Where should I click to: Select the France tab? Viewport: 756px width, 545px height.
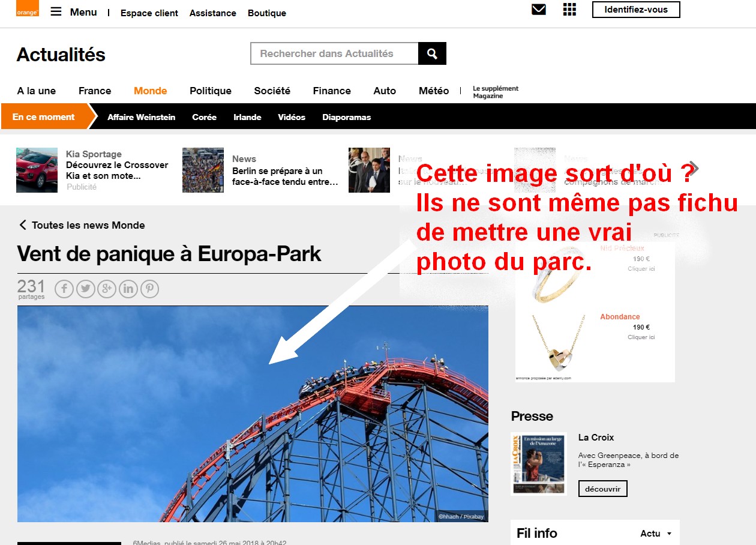pos(95,91)
